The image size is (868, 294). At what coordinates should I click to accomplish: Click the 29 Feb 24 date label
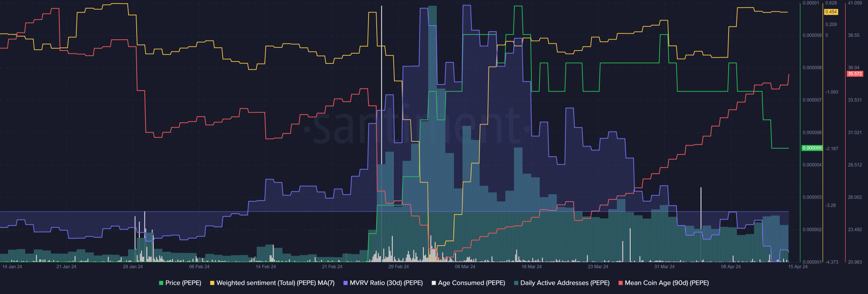click(399, 267)
